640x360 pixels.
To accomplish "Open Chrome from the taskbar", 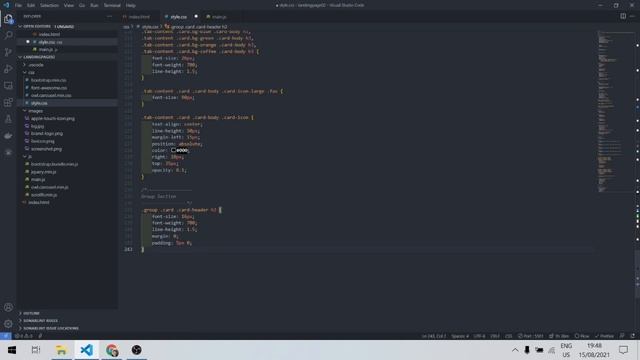I will [111, 350].
